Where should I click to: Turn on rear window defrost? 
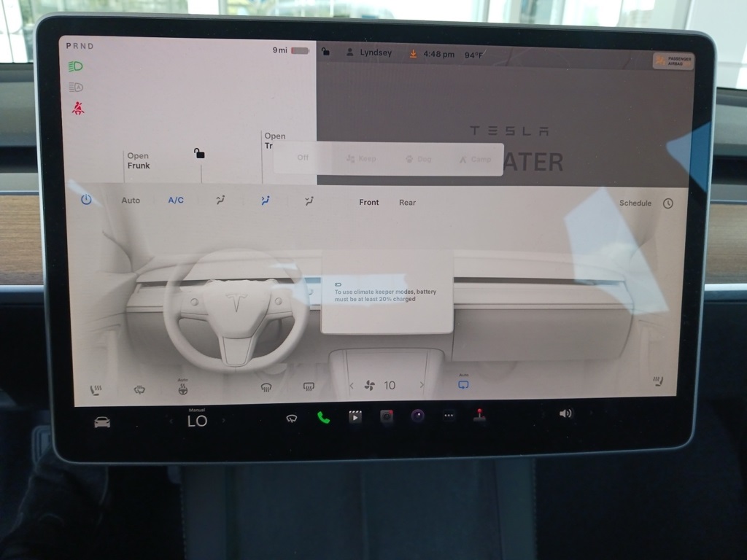click(309, 386)
